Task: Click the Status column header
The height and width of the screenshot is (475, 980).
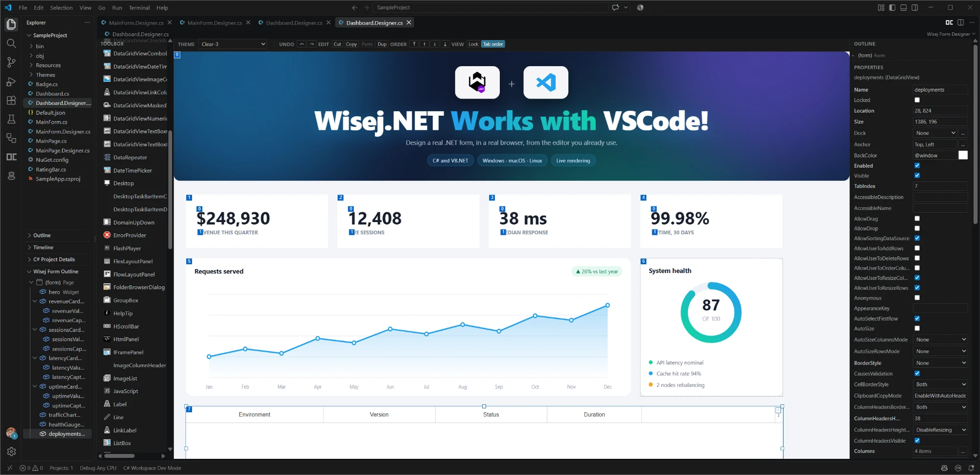Action: pyautogui.click(x=491, y=415)
